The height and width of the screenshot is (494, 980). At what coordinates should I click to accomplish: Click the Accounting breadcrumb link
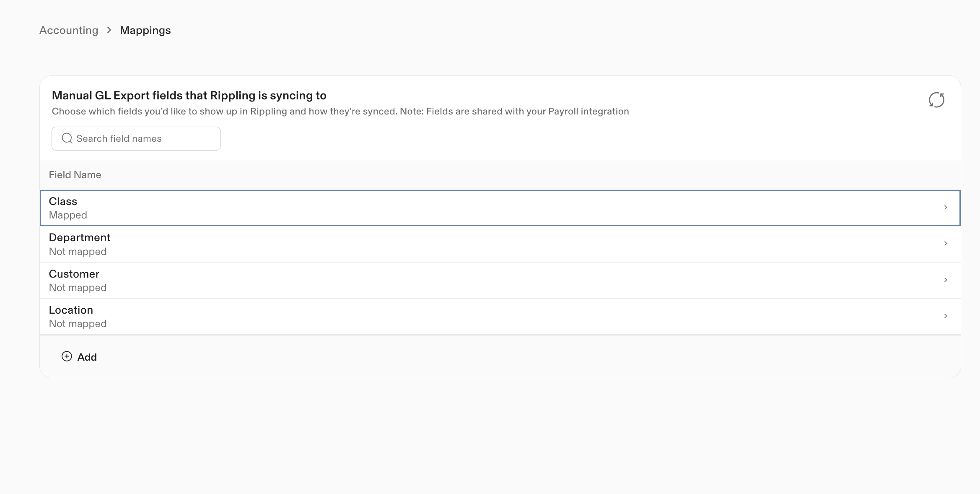(68, 30)
